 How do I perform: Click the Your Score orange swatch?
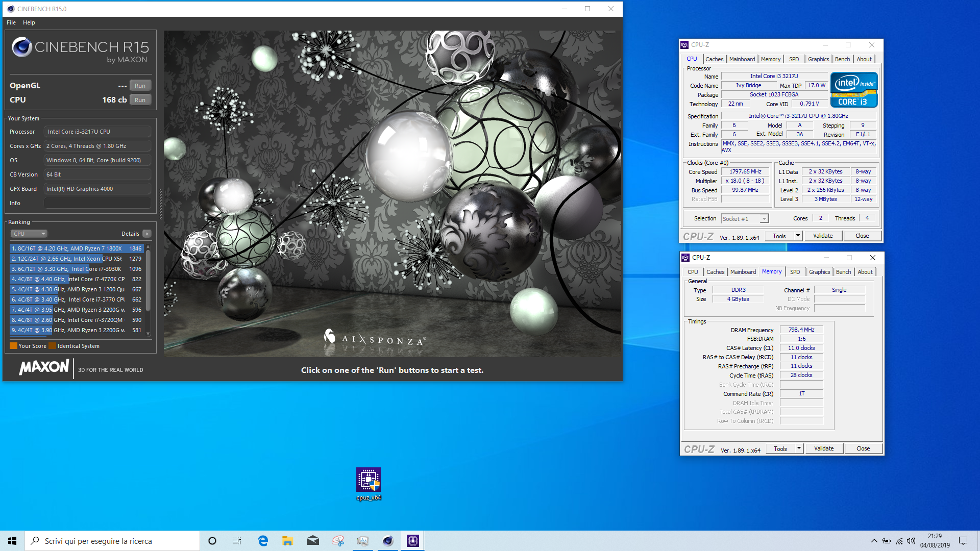[13, 346]
